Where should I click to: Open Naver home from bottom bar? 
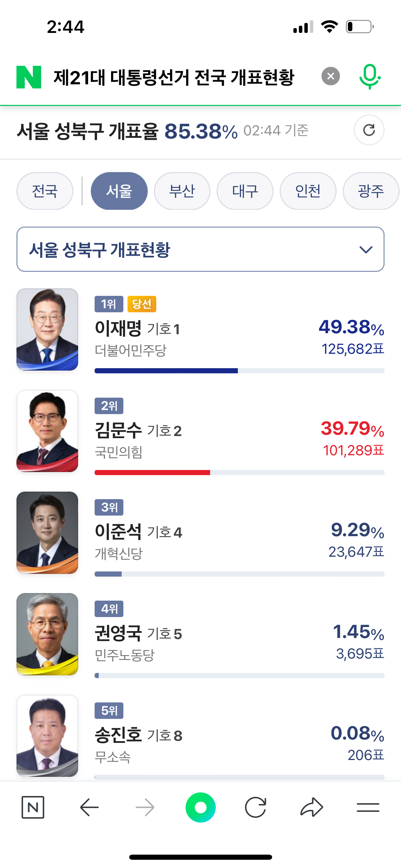(33, 807)
